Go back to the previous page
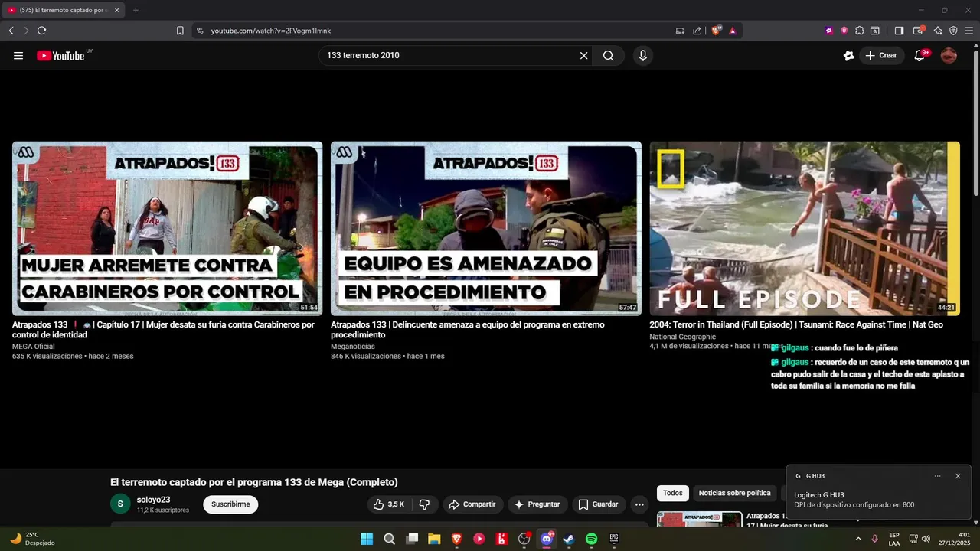980x551 pixels. click(x=11, y=31)
